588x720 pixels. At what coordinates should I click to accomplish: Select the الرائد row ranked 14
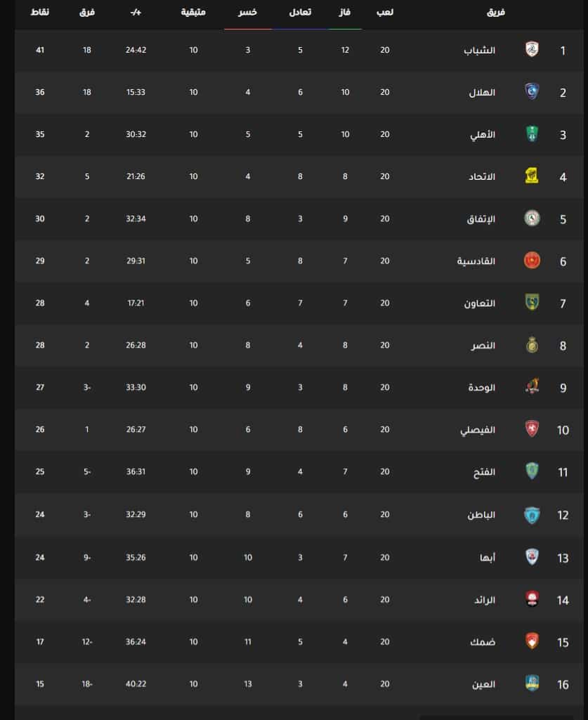[299, 599]
